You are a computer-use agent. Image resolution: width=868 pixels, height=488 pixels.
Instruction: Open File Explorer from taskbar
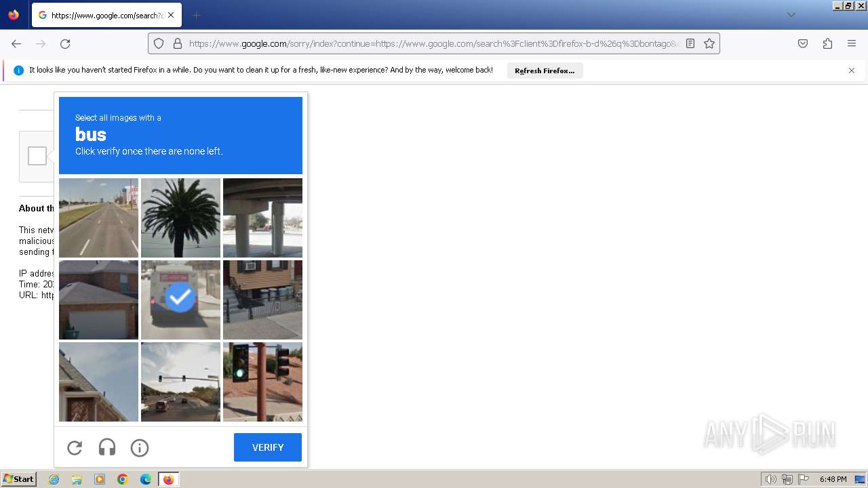(x=77, y=479)
